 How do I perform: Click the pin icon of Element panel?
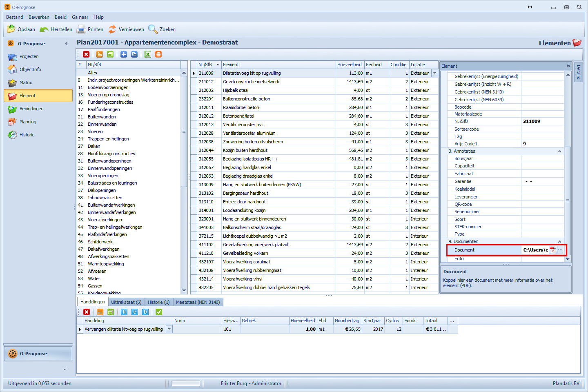tap(568, 66)
